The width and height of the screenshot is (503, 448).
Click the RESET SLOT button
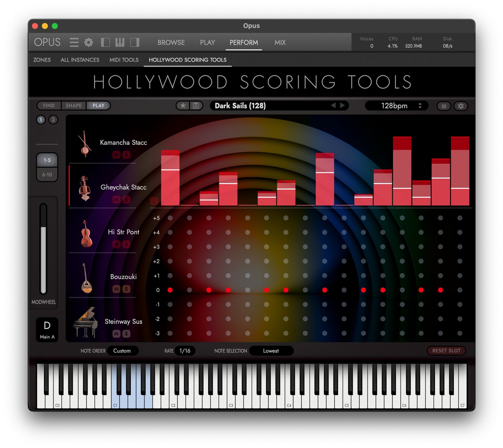point(447,351)
